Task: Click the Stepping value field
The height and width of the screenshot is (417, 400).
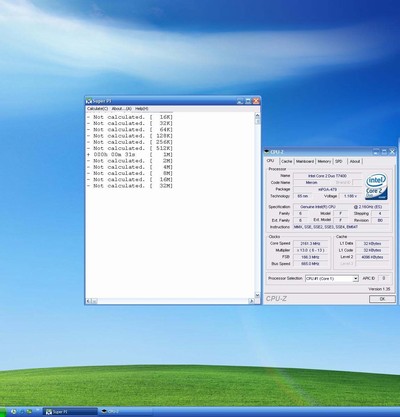Action: tap(380, 213)
